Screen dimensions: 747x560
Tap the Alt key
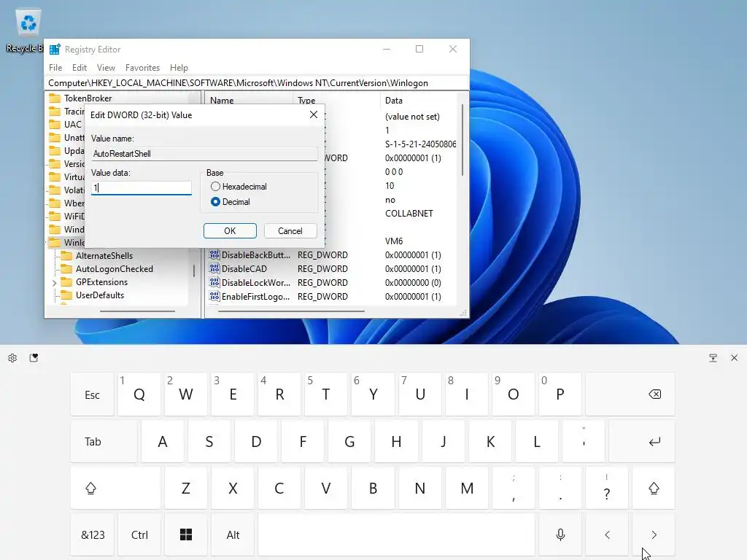[233, 534]
